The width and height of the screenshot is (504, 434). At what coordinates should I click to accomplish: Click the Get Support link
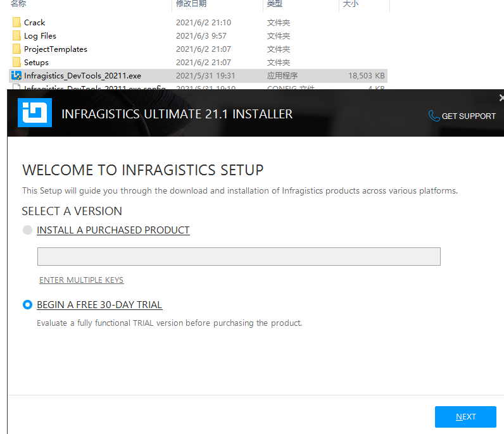(x=469, y=116)
